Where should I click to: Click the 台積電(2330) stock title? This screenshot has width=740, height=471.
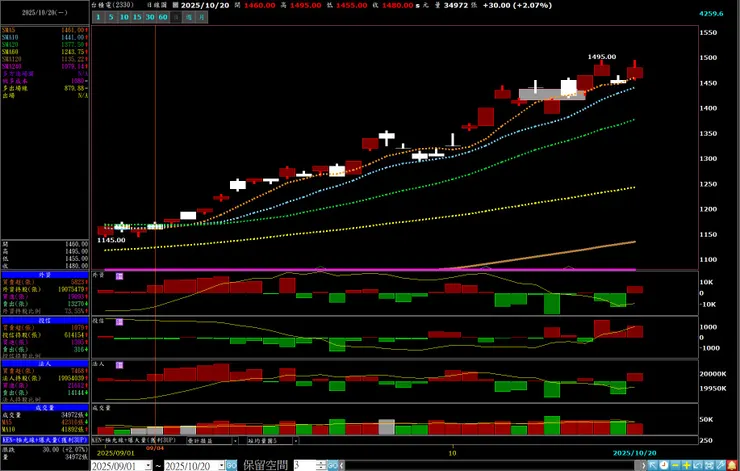[x=113, y=5]
